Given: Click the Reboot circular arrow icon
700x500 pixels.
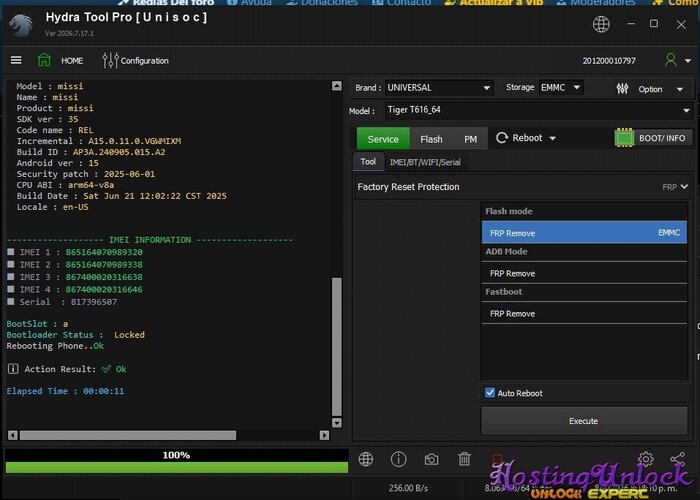Looking at the screenshot, I should click(501, 138).
